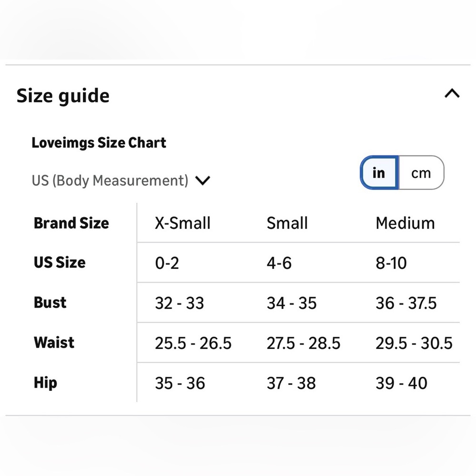The width and height of the screenshot is (476, 476).
Task: Click the 0-2 US size cell
Action: tap(167, 263)
